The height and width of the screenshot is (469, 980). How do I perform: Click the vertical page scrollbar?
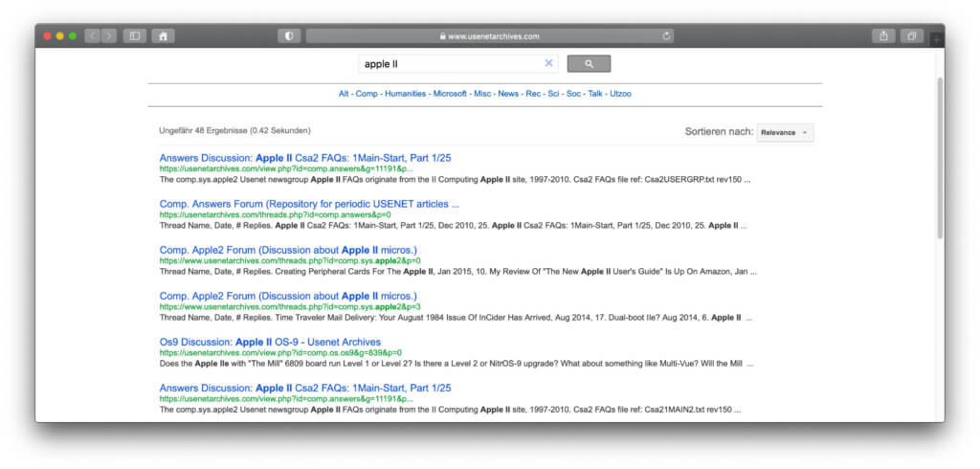(940, 158)
